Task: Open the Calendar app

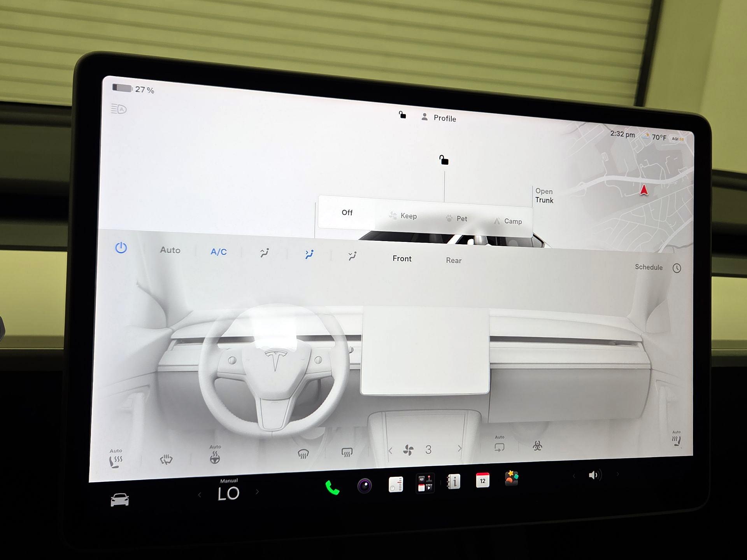Action: [x=482, y=480]
